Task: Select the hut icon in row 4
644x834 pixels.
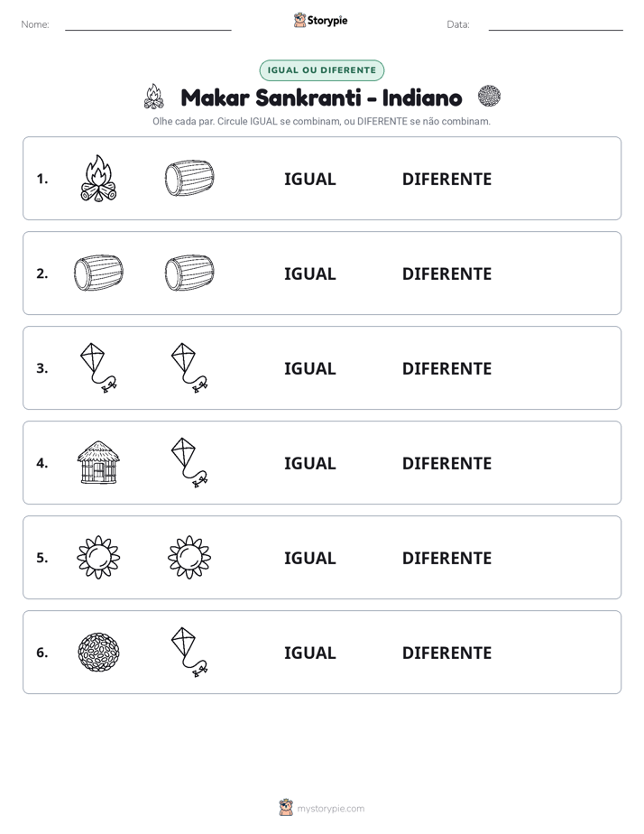Action: tap(98, 462)
